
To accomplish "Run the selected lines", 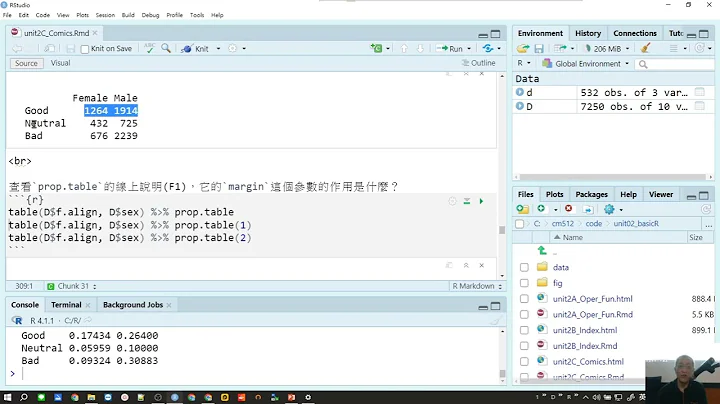I will click(450, 48).
